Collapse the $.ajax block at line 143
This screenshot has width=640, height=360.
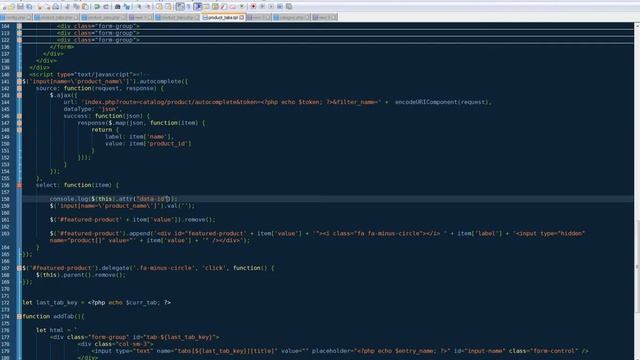(x=19, y=96)
